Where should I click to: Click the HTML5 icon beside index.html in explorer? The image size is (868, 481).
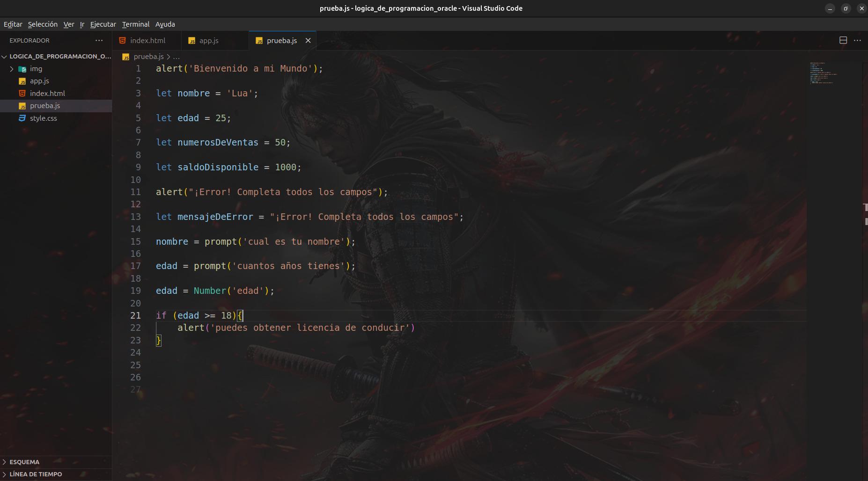(22, 93)
